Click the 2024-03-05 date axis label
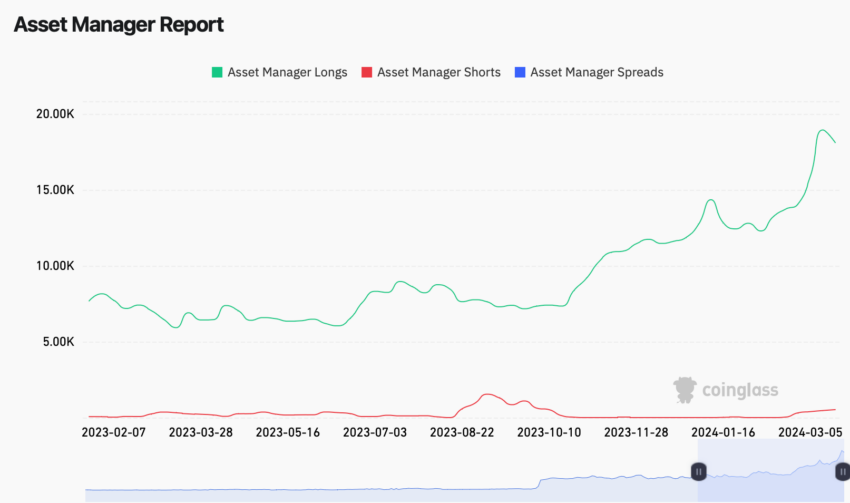The height and width of the screenshot is (503, 850). (810, 433)
